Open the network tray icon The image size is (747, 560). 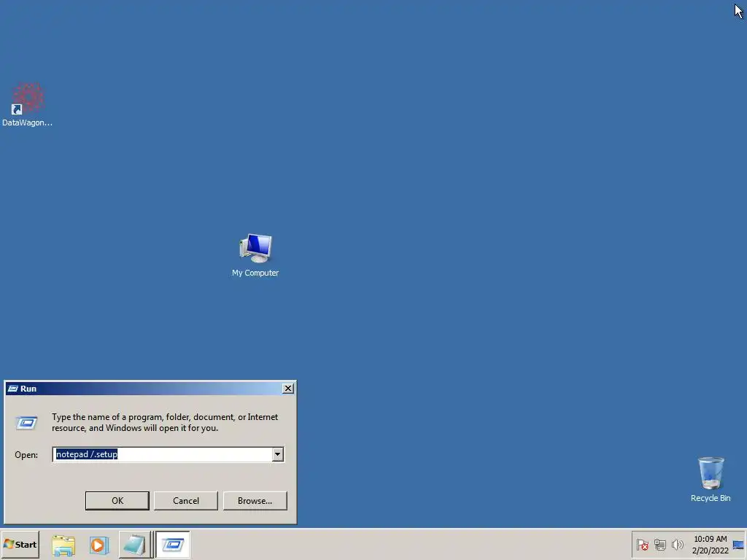click(x=659, y=544)
